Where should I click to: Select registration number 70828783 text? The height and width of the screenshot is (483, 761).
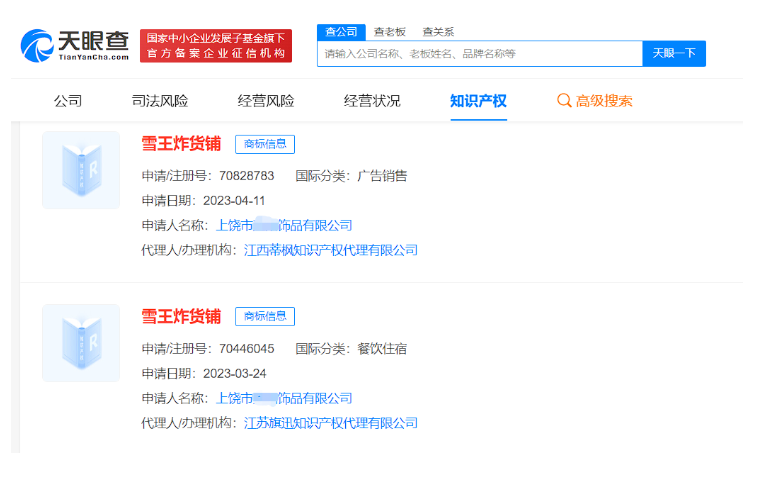click(247, 176)
